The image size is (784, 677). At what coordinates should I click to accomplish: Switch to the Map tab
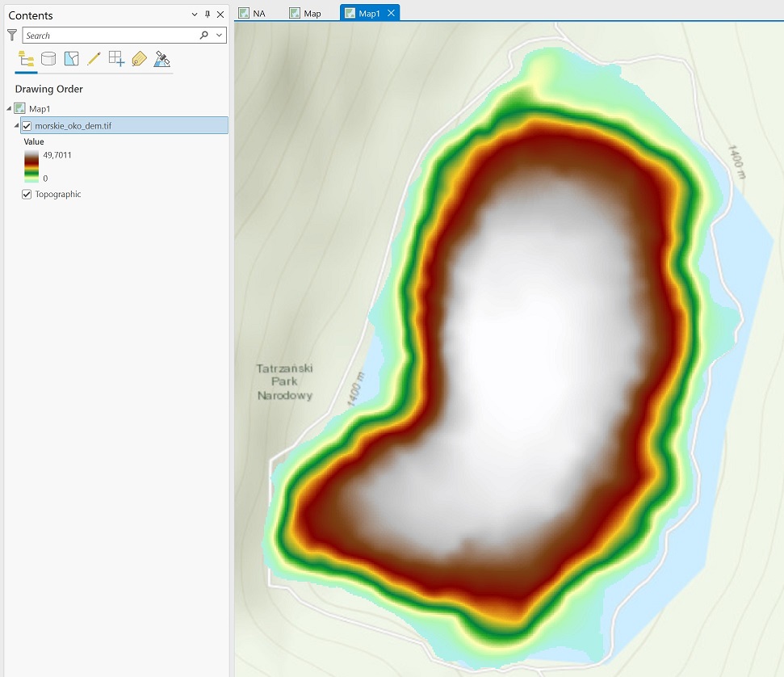point(312,13)
